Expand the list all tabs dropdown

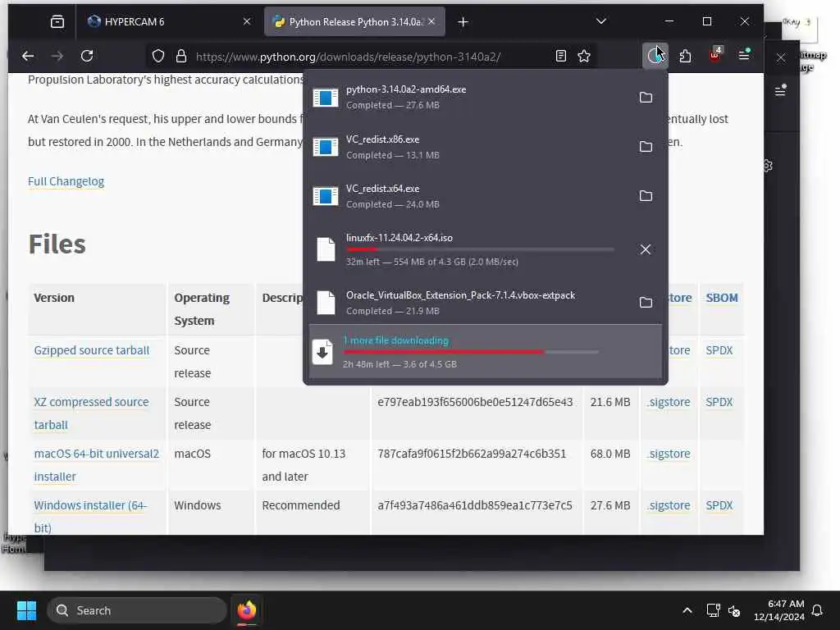(x=601, y=21)
